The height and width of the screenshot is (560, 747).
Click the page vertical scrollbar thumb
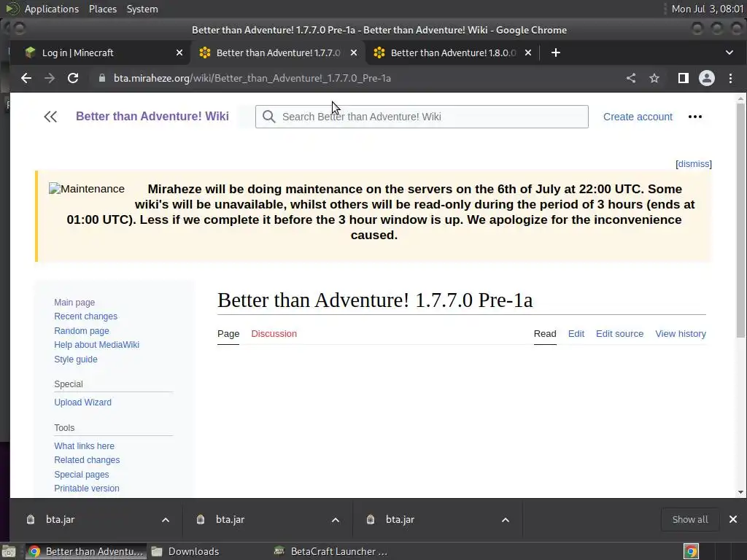740,219
